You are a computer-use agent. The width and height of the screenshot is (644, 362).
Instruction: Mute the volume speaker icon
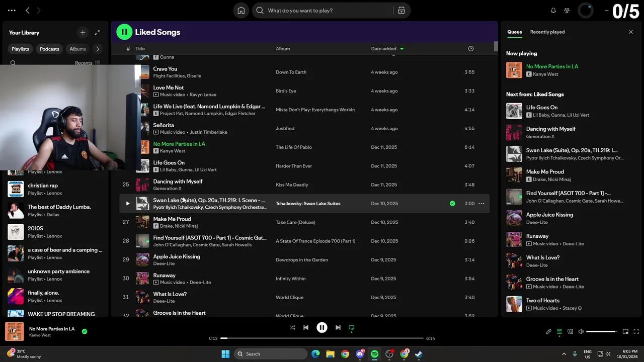coord(581,331)
